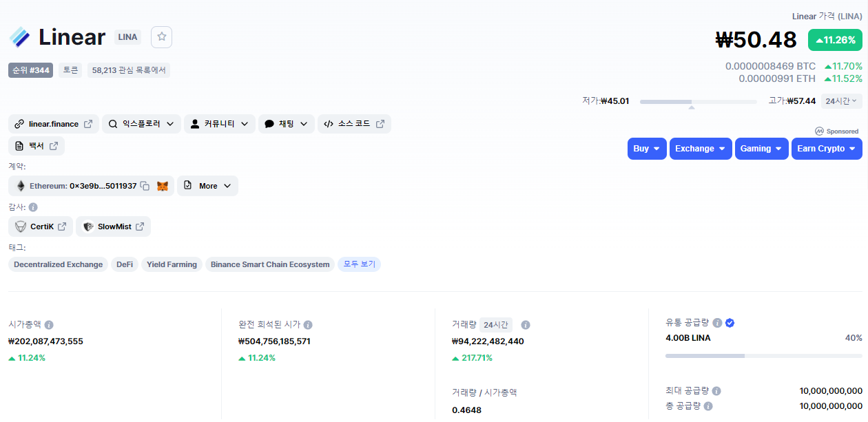Screen dimensions: 868x422
Task: Click the fully diluted market cap info icon
Action: [x=308, y=325]
